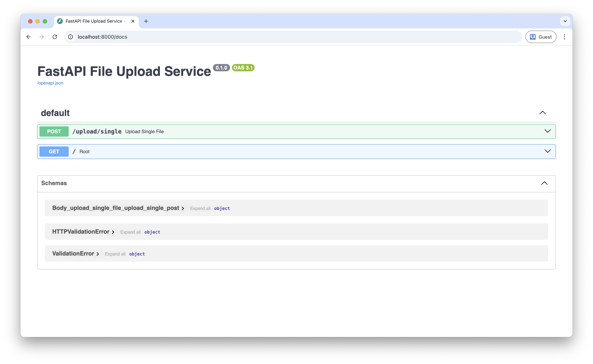Image resolution: width=593 pixels, height=364 pixels.
Task: Click the FastAPI favicon on the browser tab
Action: (x=59, y=21)
